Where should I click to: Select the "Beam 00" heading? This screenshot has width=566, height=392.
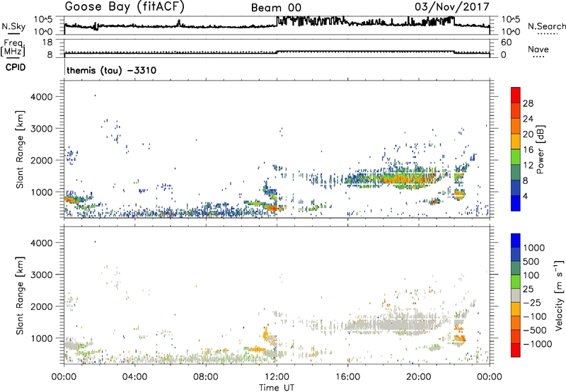(x=276, y=8)
